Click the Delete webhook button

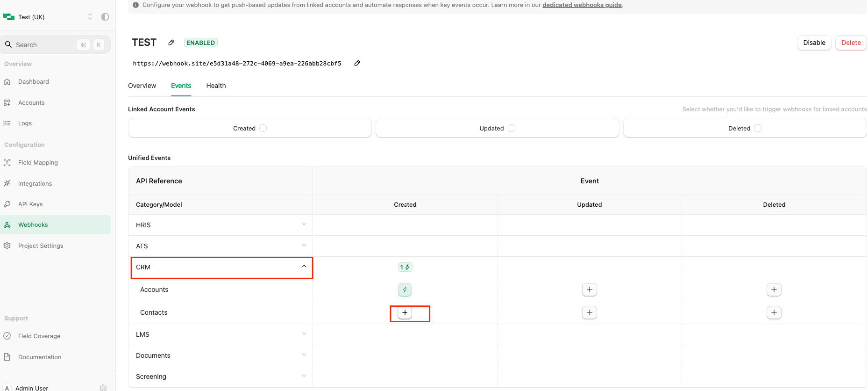point(851,43)
